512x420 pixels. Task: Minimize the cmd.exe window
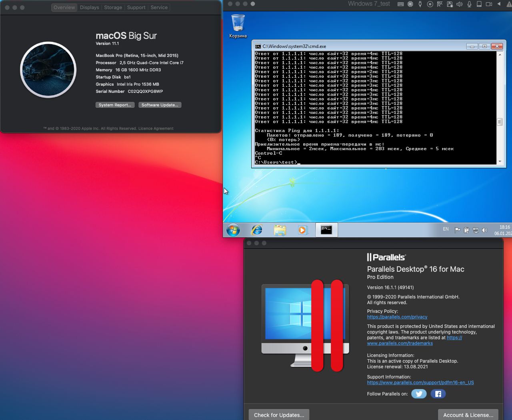[x=472, y=46]
